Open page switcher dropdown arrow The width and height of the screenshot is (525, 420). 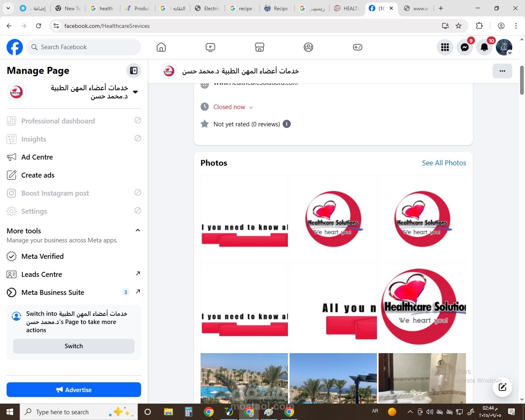[135, 92]
